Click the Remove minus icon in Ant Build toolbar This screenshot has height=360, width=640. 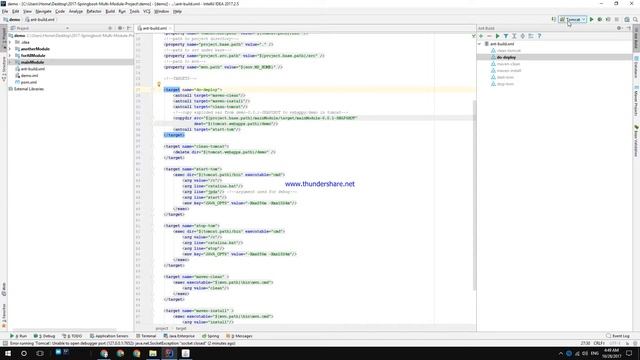(489, 36)
